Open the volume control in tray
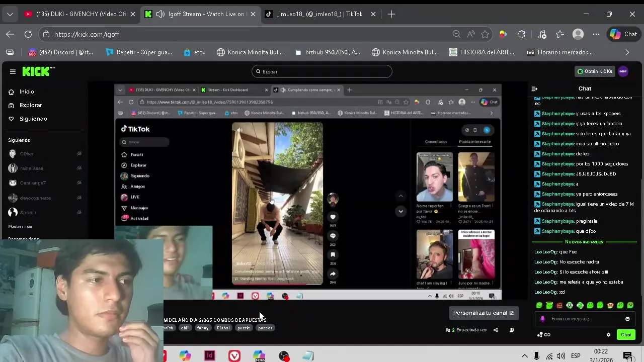This screenshot has width=644, height=362. (x=561, y=356)
